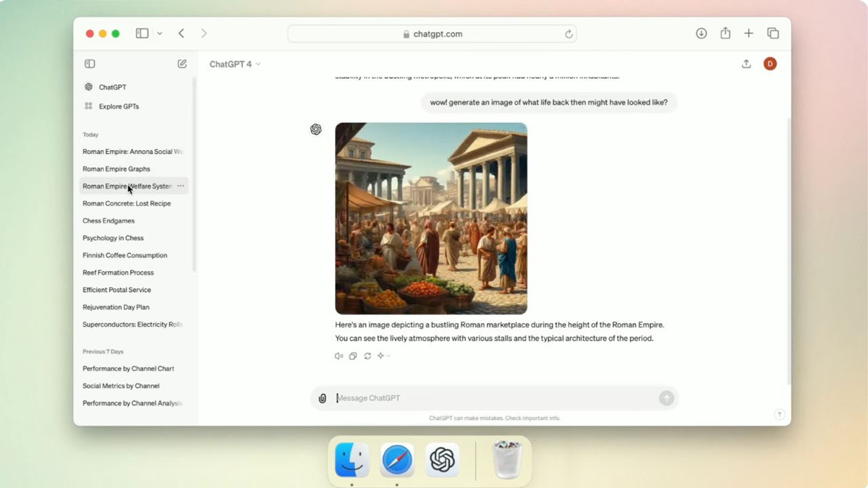Viewport: 868px width, 488px height.
Task: Click the chatgpt.com address bar
Action: coord(432,34)
